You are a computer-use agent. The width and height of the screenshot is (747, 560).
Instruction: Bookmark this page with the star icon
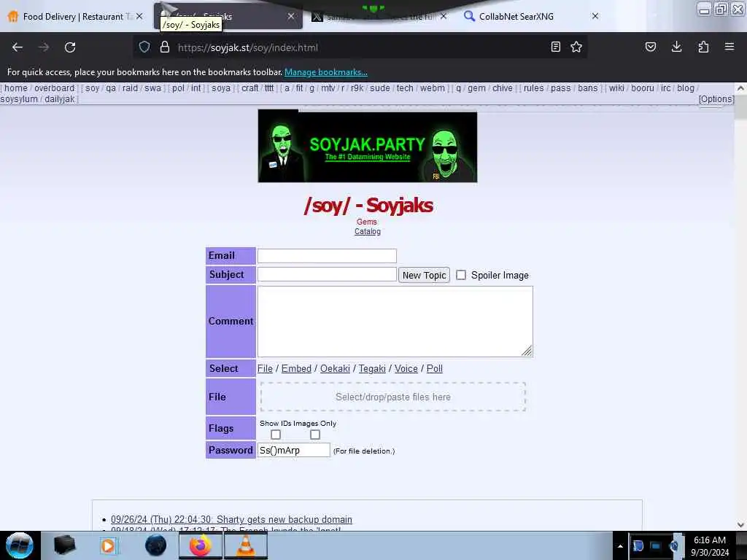pyautogui.click(x=576, y=47)
